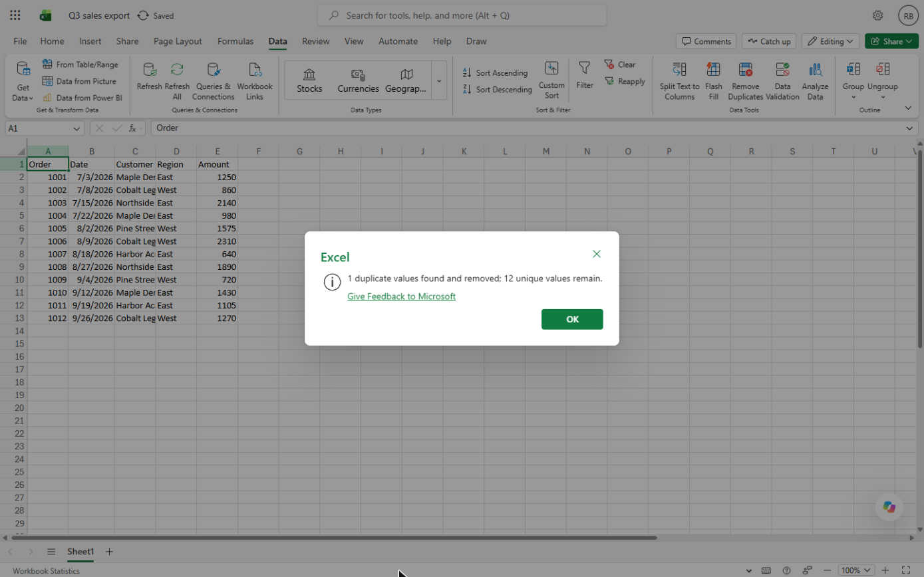
Task: Open the Copilot floating button
Action: click(889, 507)
